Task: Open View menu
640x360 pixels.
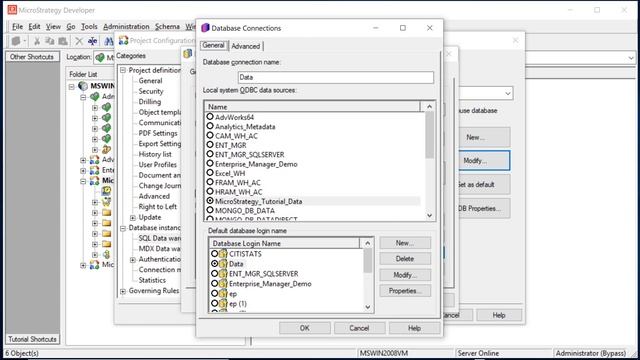Action: 53,27
